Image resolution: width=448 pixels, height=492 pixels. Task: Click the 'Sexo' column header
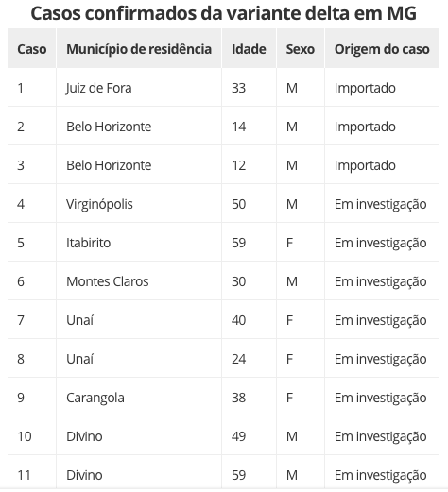point(301,49)
